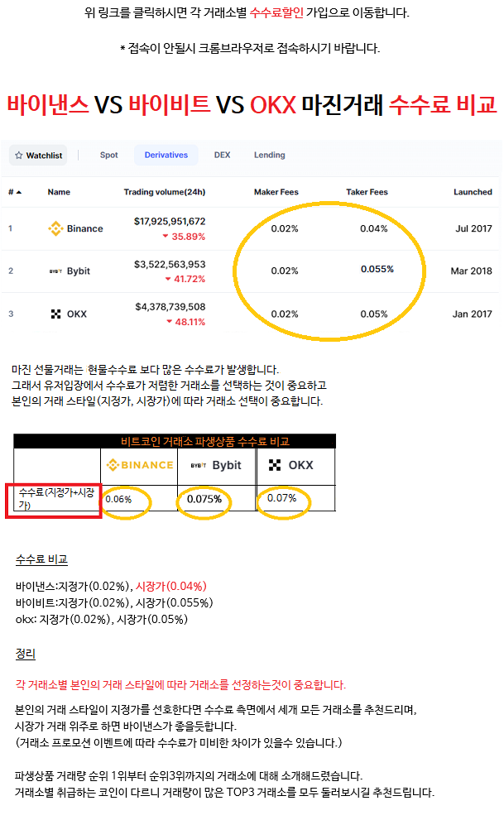Click the Jul 2017 launch date
This screenshot has height=820, width=504.
[x=473, y=228]
